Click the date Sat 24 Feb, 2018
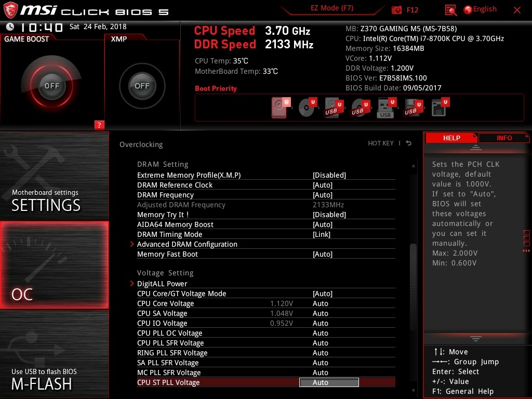This screenshot has width=532, height=399. click(98, 26)
